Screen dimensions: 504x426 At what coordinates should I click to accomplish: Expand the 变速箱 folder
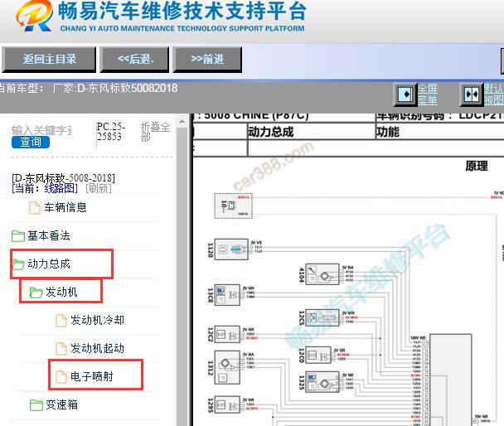coord(61,404)
